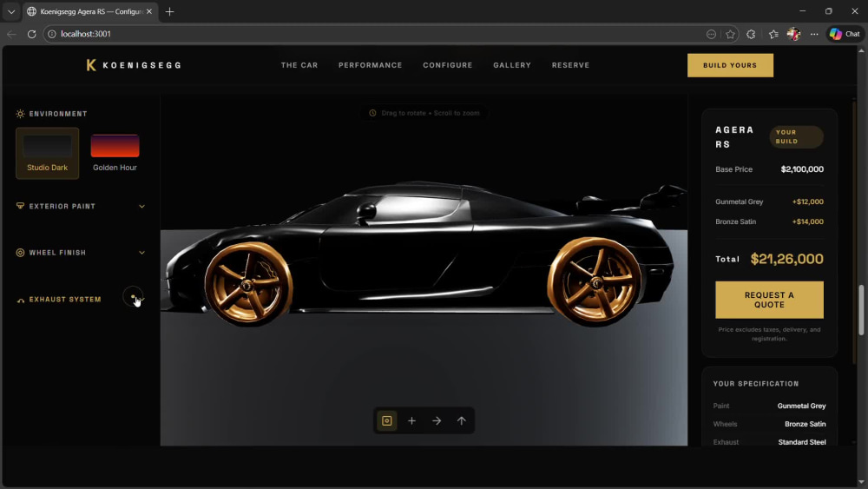The height and width of the screenshot is (489, 868).
Task: Click the Gunmetal Grey paint specification value
Action: click(801, 406)
